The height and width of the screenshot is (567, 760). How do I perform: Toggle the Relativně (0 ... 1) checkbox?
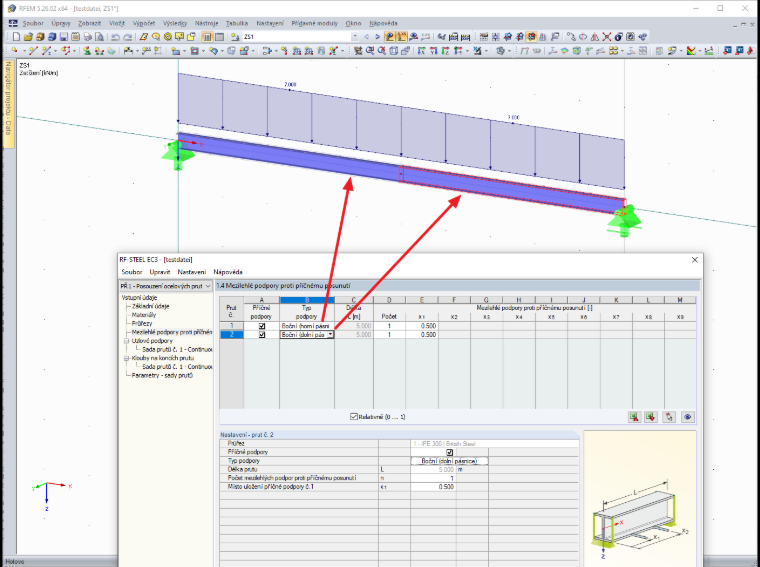[354, 417]
